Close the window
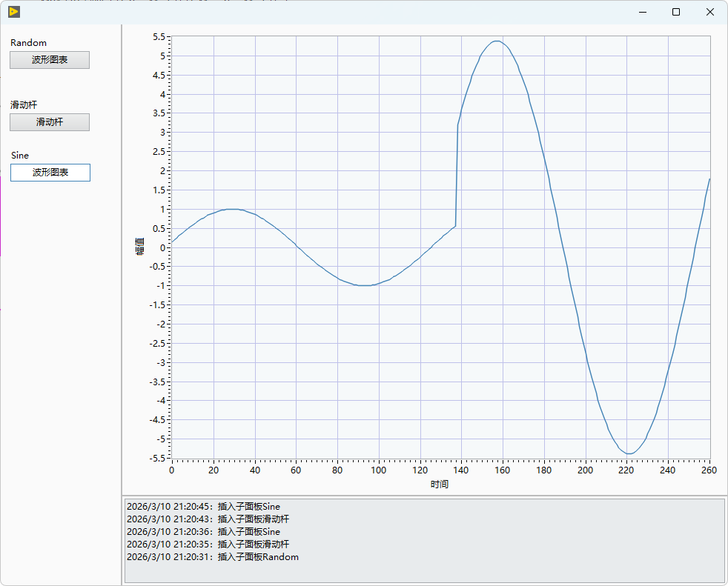This screenshot has width=728, height=586. (710, 12)
